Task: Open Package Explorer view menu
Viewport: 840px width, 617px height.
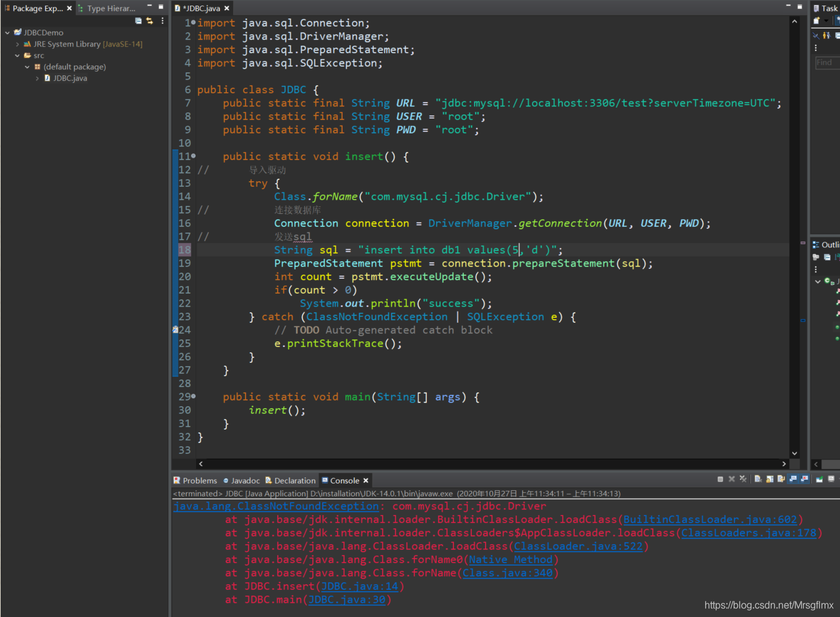Action: (163, 20)
